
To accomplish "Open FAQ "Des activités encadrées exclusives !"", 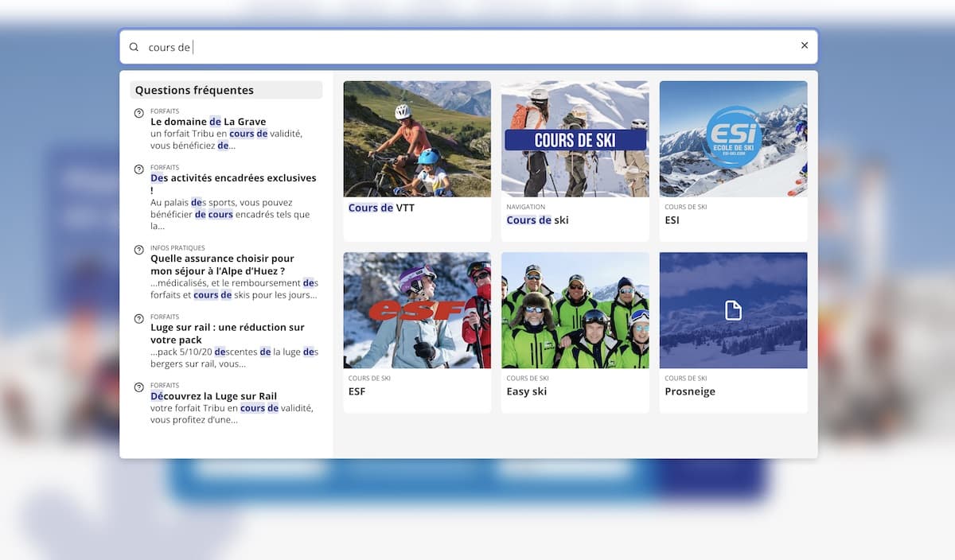I will [x=233, y=184].
